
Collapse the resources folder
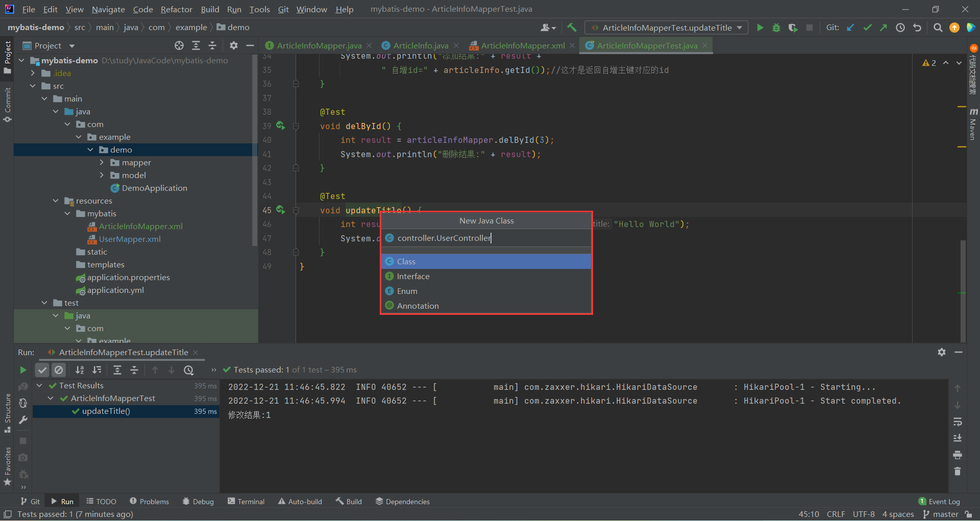click(x=56, y=201)
